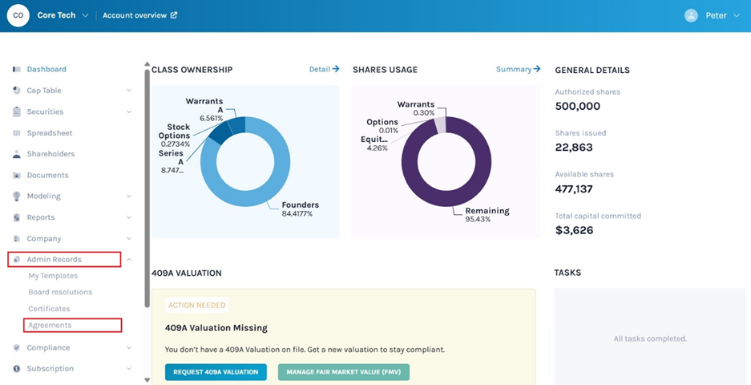Open Class Ownership Detail link

click(x=324, y=69)
